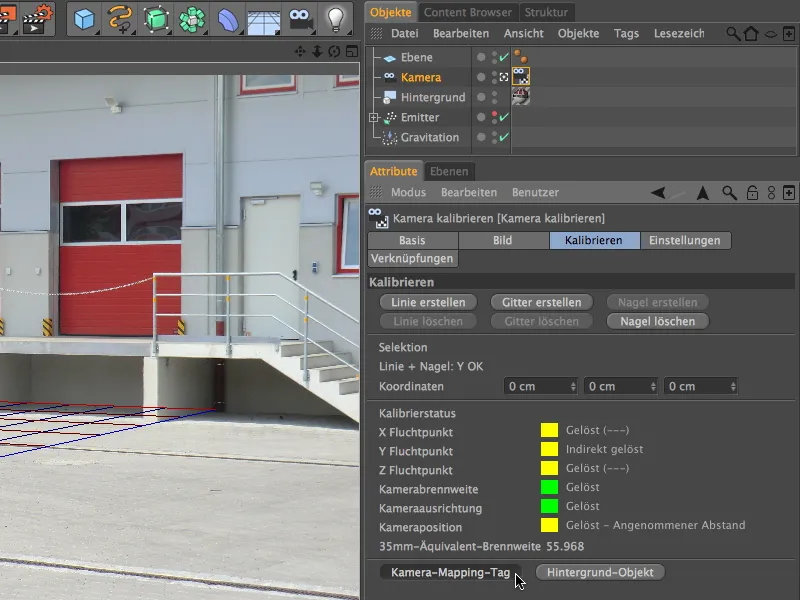
Task: Click the Deformer icon in the toolbar
Action: 190,17
